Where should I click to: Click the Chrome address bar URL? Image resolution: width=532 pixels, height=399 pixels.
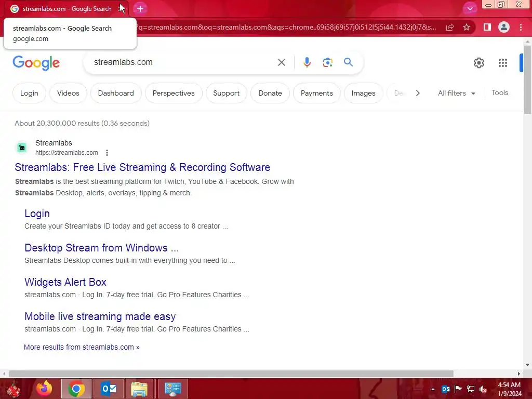287,27
